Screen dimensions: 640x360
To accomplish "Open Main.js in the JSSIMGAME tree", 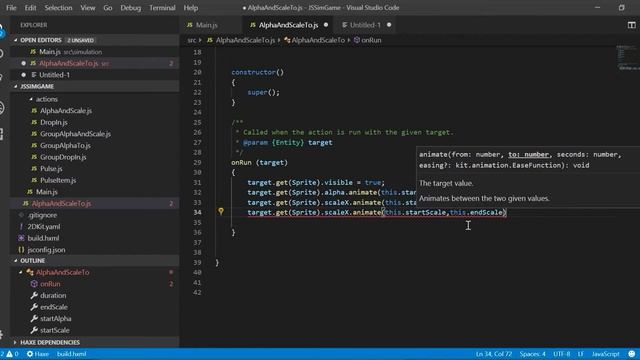I will (47, 191).
